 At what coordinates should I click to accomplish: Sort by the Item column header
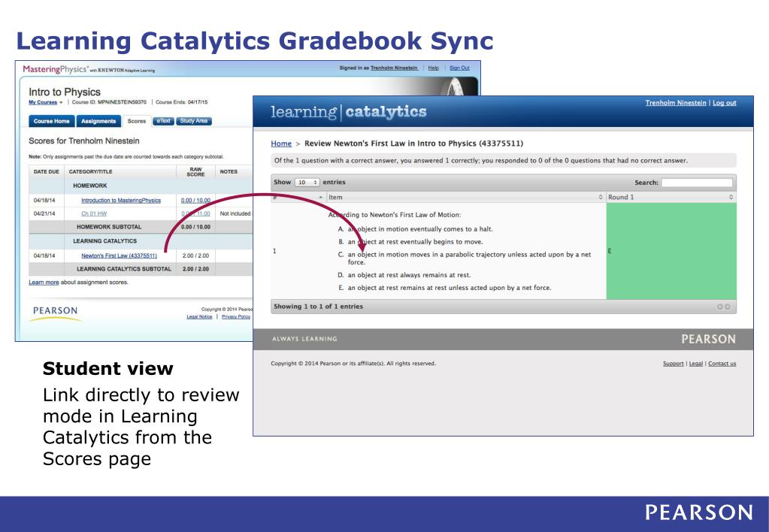(465, 197)
